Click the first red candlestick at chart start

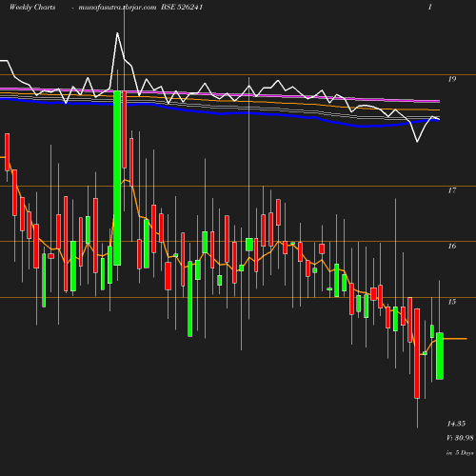point(7,152)
